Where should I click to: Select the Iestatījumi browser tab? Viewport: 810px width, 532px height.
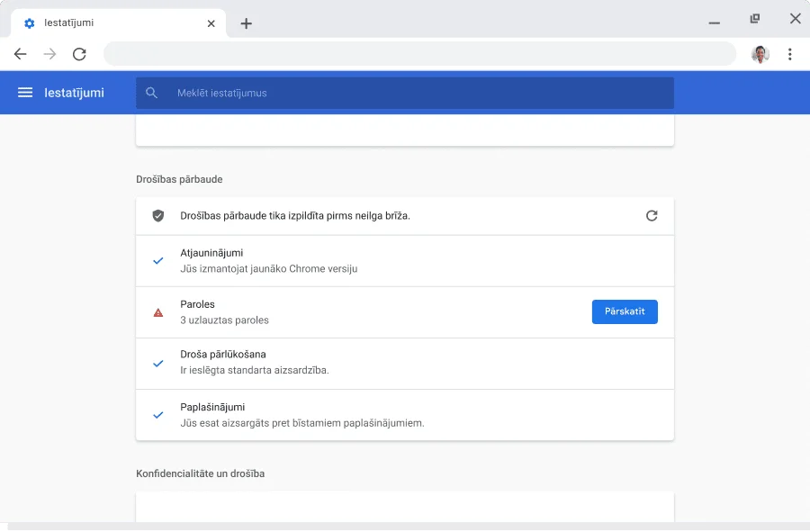pyautogui.click(x=108, y=23)
